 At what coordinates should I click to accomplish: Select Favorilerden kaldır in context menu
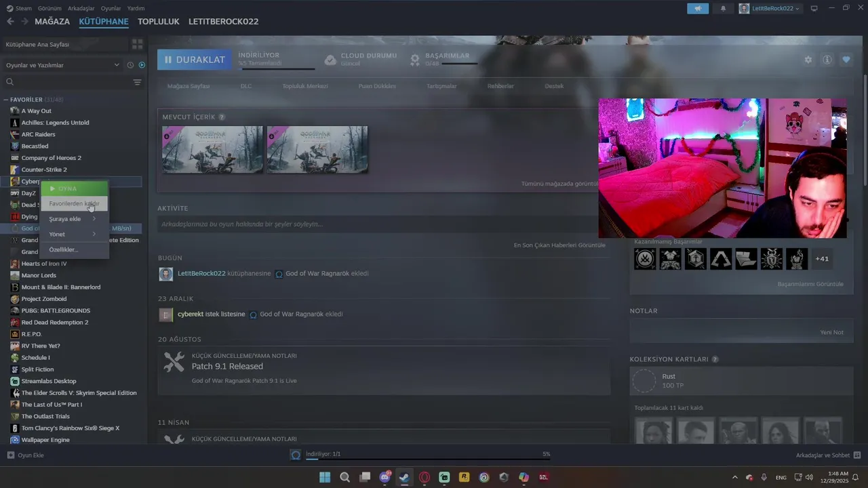(x=74, y=203)
